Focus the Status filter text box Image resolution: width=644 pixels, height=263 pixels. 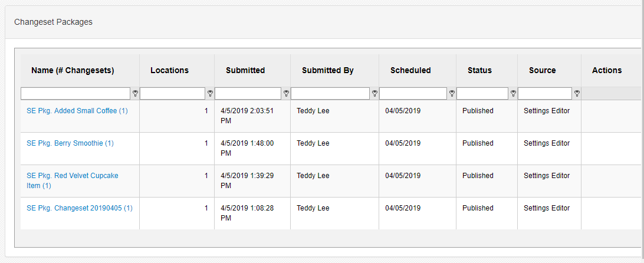click(x=482, y=94)
